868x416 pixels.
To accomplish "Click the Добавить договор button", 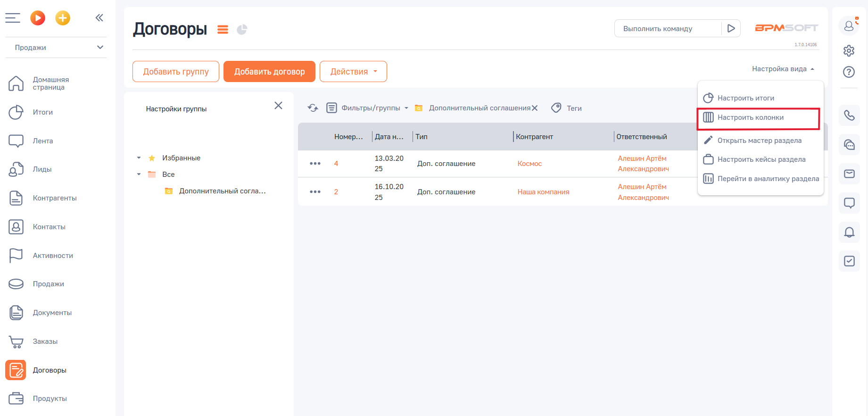I will pyautogui.click(x=269, y=72).
